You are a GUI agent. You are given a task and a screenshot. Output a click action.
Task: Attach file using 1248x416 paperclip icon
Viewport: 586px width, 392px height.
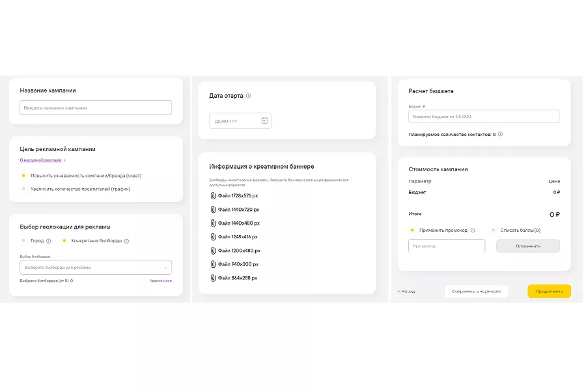(213, 236)
